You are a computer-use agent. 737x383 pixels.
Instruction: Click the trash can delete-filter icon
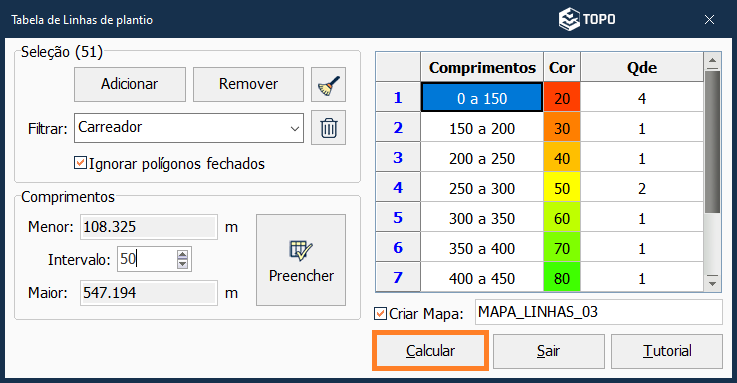click(x=328, y=128)
